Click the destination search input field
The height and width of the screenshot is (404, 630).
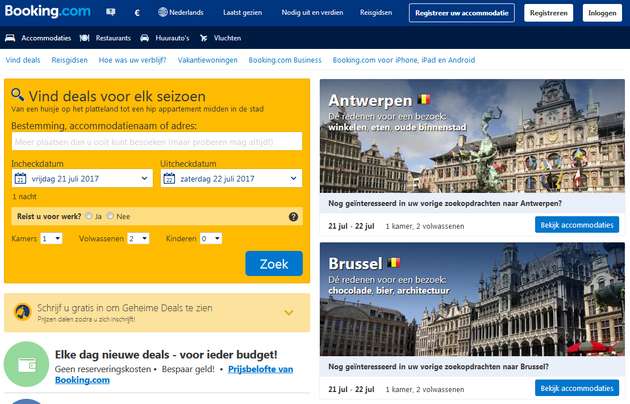pos(157,142)
